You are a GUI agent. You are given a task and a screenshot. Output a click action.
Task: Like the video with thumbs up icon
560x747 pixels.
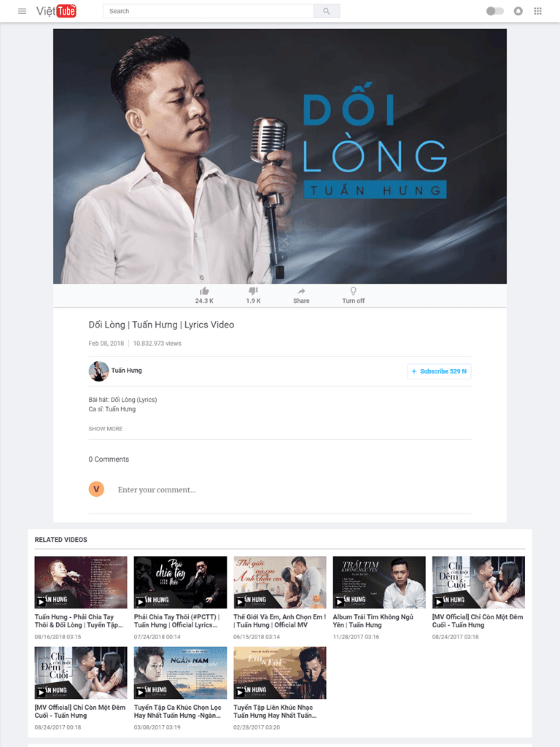coord(204,291)
